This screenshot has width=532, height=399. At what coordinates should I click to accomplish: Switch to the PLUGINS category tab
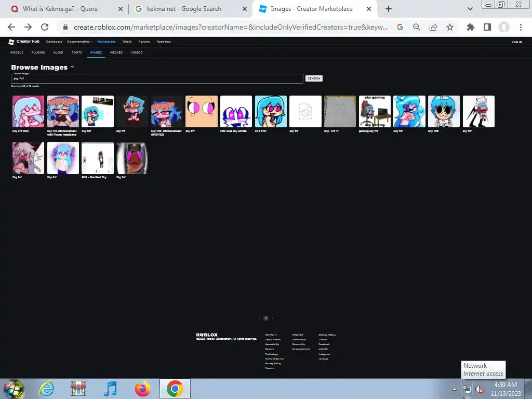tap(38, 52)
